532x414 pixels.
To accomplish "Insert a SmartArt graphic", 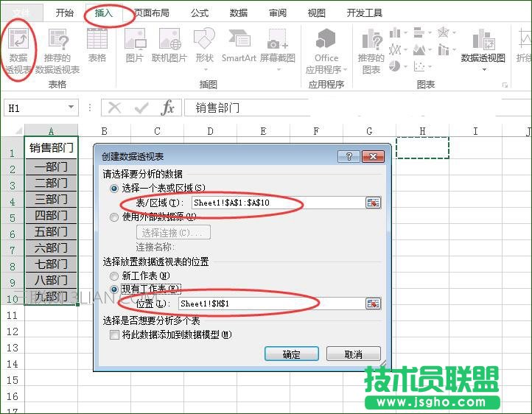I will tap(239, 46).
